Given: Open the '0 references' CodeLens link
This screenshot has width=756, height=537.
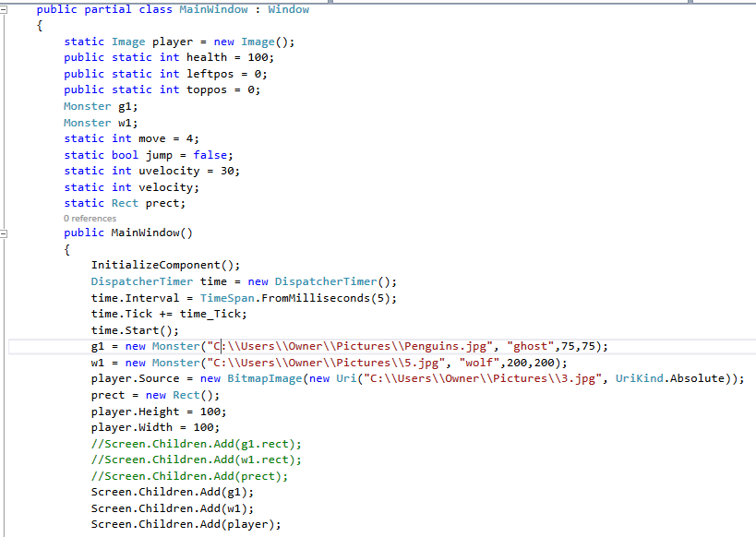Looking at the screenshot, I should (90, 219).
